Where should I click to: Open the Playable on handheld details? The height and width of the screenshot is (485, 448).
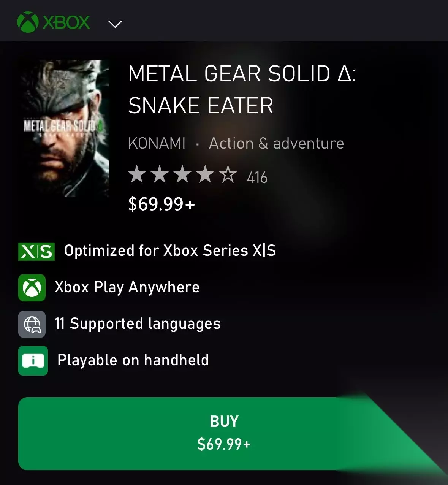(133, 360)
